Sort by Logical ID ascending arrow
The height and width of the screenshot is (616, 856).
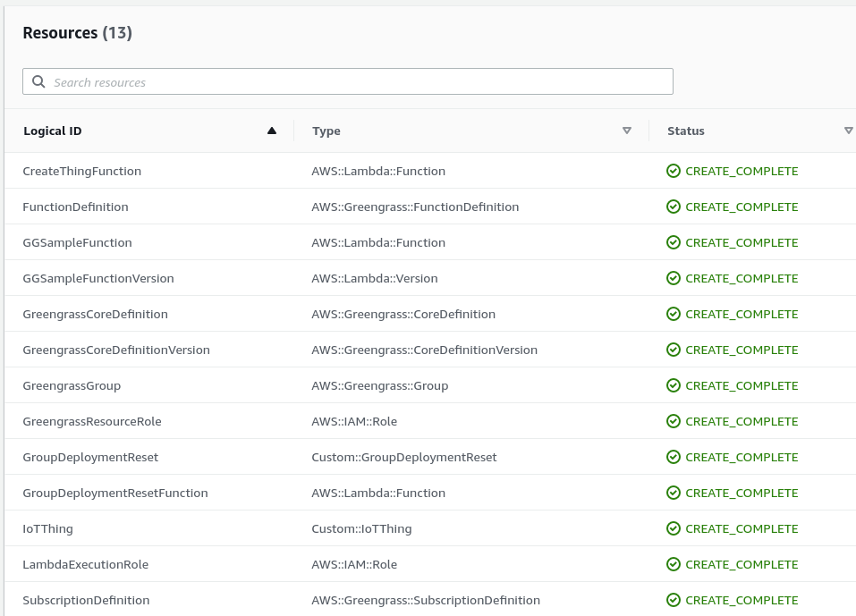coord(272,131)
